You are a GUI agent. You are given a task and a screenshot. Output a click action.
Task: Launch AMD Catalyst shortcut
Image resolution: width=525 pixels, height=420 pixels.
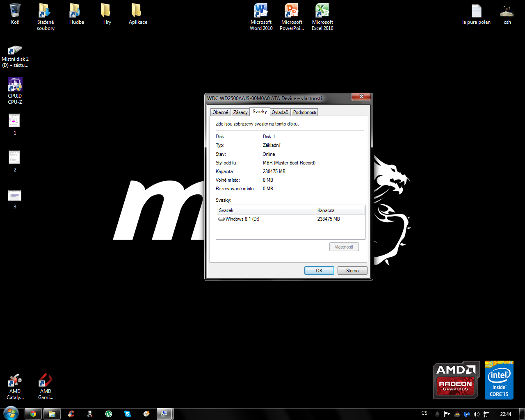pyautogui.click(x=15, y=386)
